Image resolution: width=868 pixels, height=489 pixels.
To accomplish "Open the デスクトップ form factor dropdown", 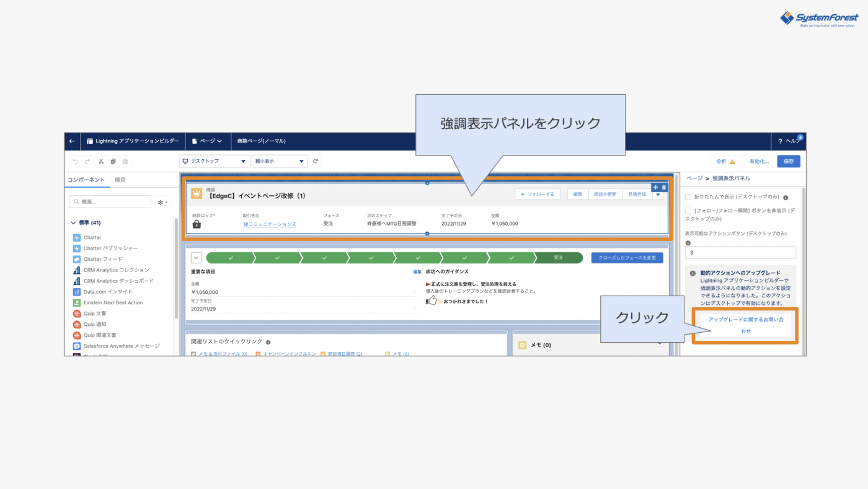I will pyautogui.click(x=215, y=161).
